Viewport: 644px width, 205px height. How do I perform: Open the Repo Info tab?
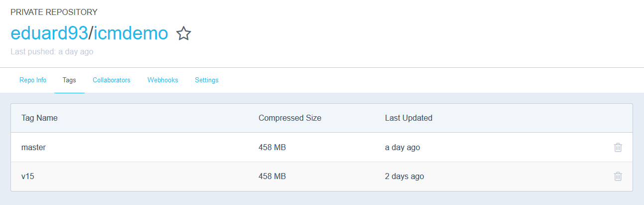(33, 80)
